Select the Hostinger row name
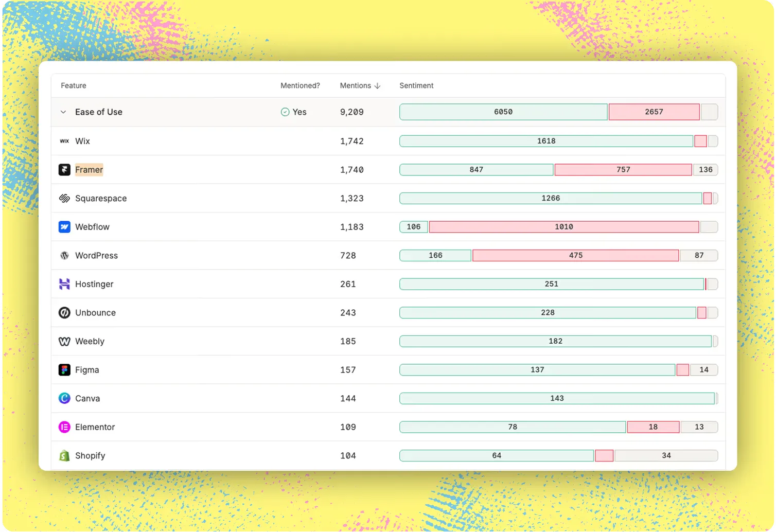Screen dimensions: 776x532 [x=94, y=284]
